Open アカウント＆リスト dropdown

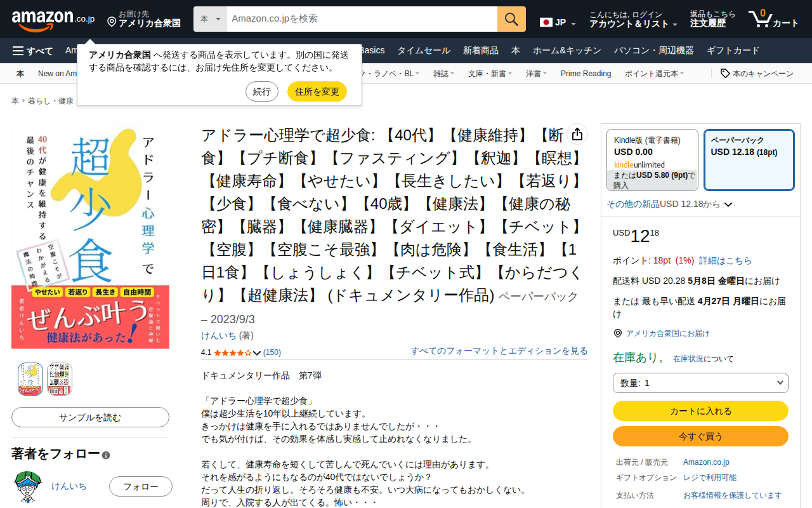tap(633, 19)
